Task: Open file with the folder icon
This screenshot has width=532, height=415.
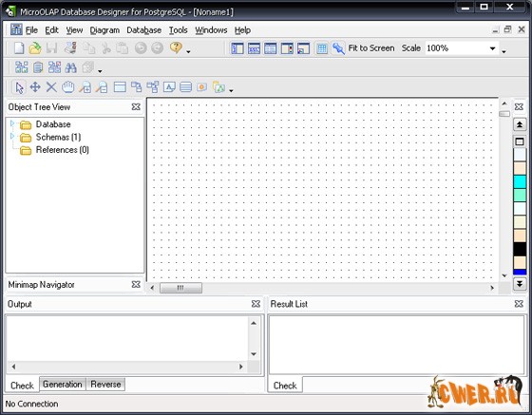Action: (x=34, y=48)
